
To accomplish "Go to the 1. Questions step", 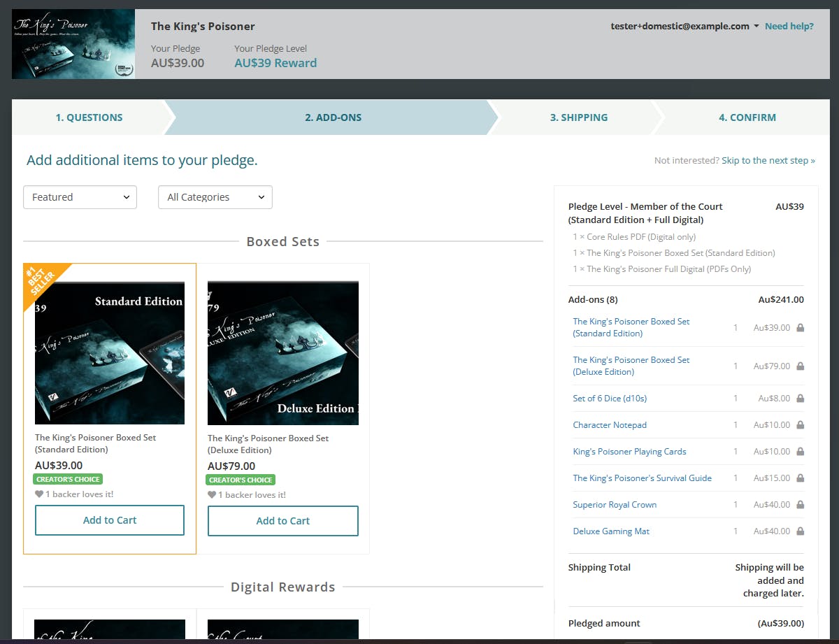I will (89, 117).
